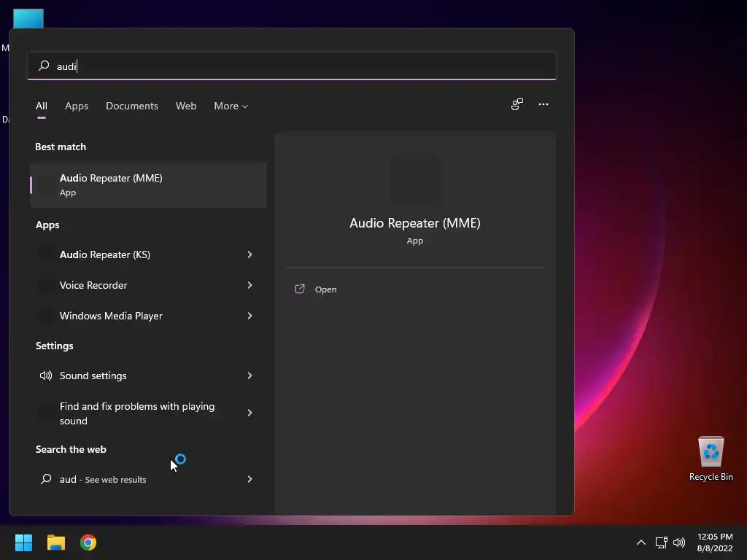Expand Voice Recorder result chevron

[x=249, y=285]
